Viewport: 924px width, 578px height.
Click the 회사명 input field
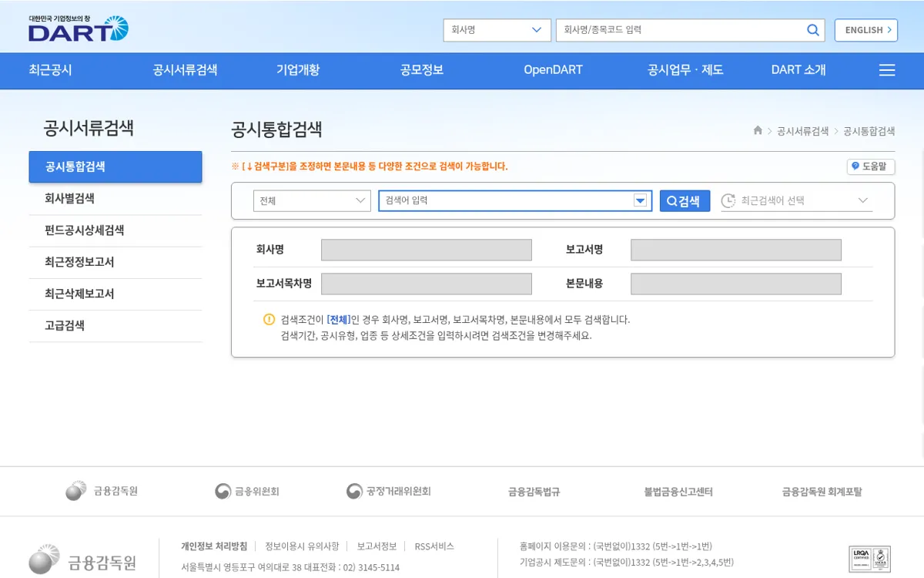pos(427,250)
